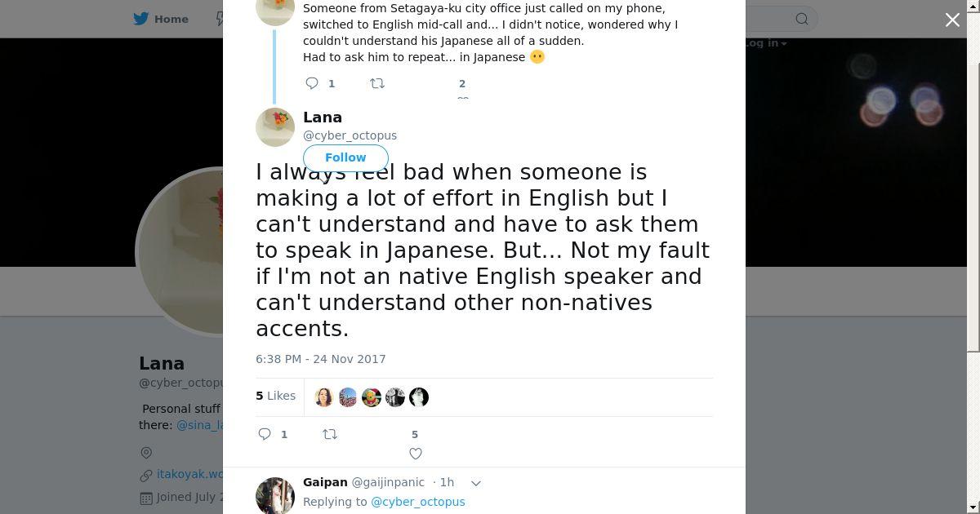Image resolution: width=980 pixels, height=514 pixels.
Task: Open the Log in dropdown
Action: (x=764, y=43)
